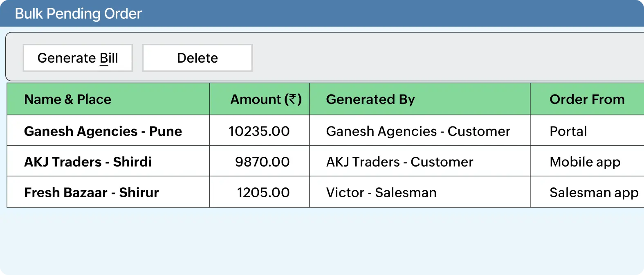Image resolution: width=644 pixels, height=275 pixels.
Task: Click the Generated By column header
Action: click(370, 99)
